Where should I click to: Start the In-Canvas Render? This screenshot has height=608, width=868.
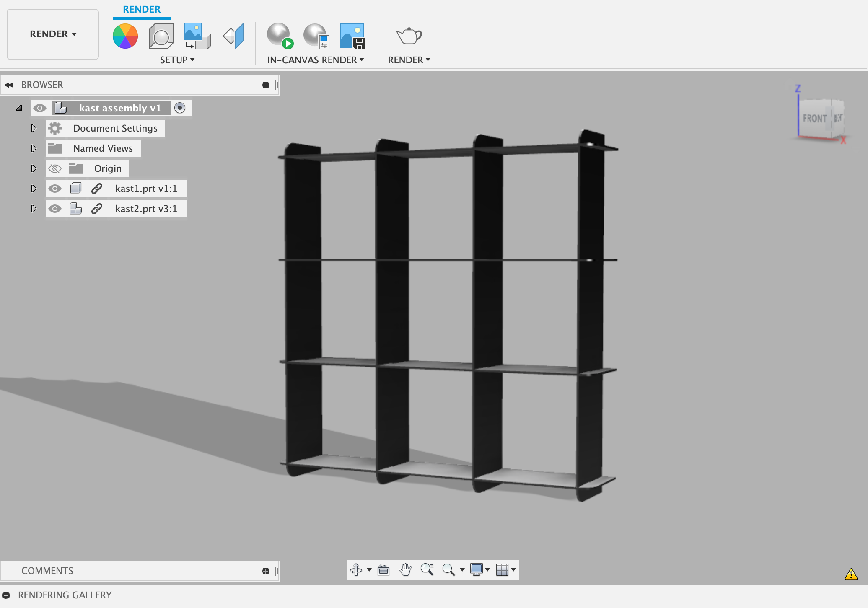280,36
